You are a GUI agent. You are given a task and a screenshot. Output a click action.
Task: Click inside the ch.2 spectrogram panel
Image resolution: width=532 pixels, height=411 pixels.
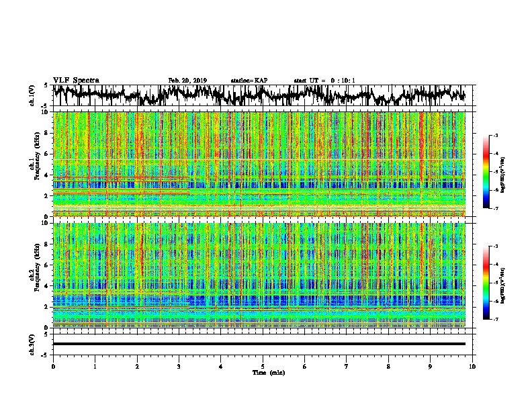pyautogui.click(x=259, y=275)
